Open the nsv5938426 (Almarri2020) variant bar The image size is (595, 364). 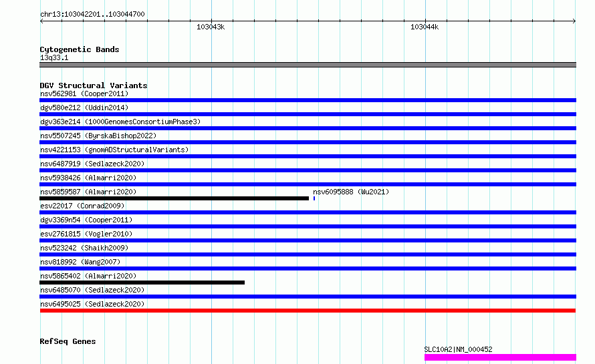coord(308,184)
